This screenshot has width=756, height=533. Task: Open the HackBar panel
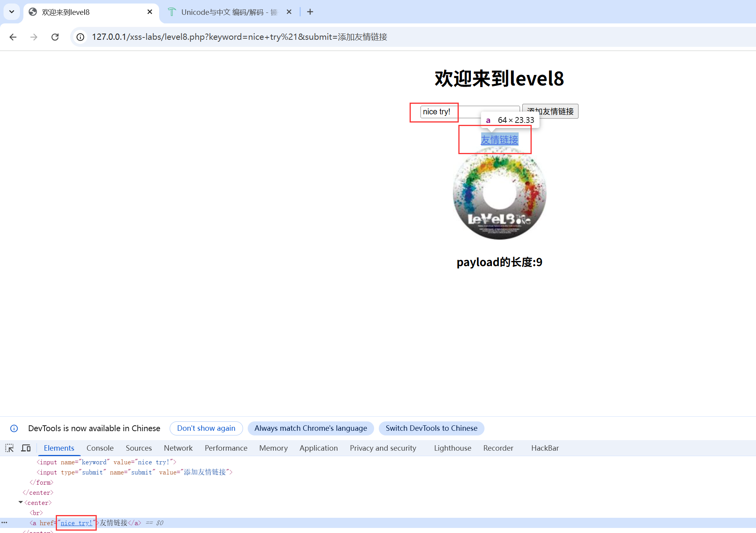click(545, 448)
